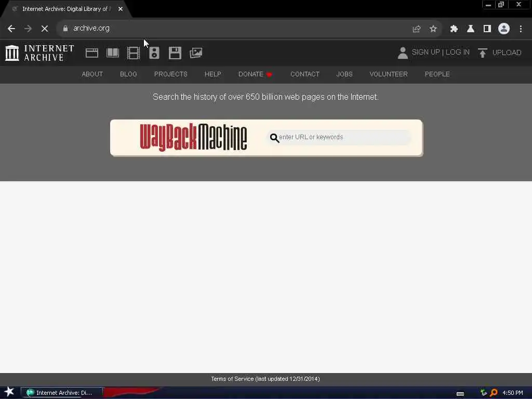Open the Chrome labs flask icon
This screenshot has height=399, width=532.
tap(471, 29)
